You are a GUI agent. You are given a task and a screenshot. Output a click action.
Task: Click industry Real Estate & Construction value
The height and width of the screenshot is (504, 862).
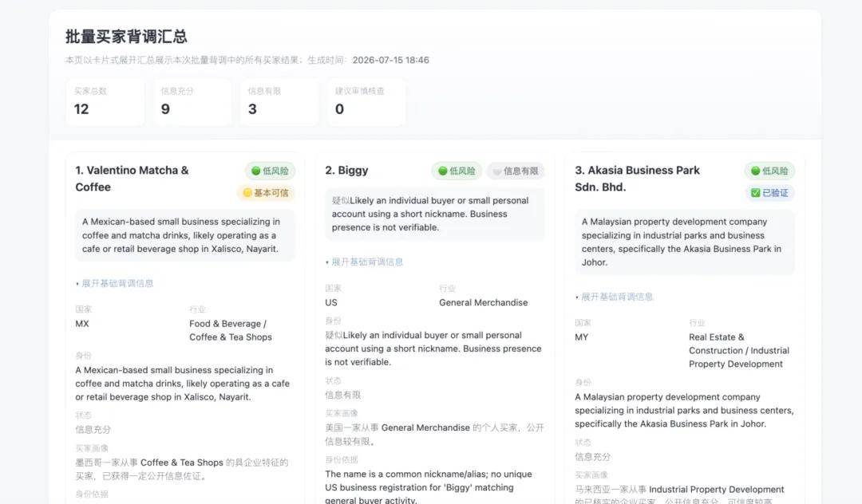[739, 350]
